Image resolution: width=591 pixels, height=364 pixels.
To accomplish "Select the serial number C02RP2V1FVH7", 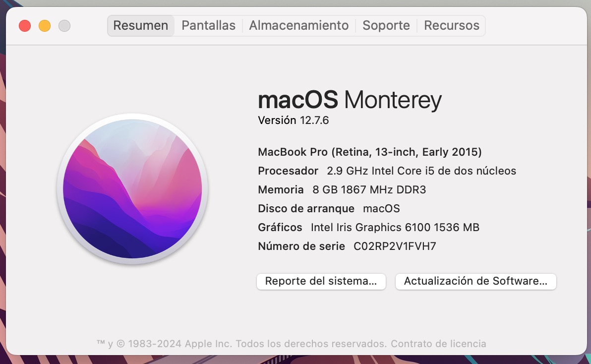I will point(395,246).
